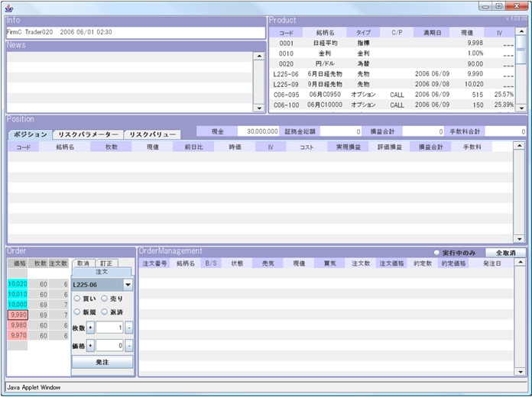The width and height of the screenshot is (532, 397).
Task: Click Position table scroll down arrow
Action: pos(519,239)
